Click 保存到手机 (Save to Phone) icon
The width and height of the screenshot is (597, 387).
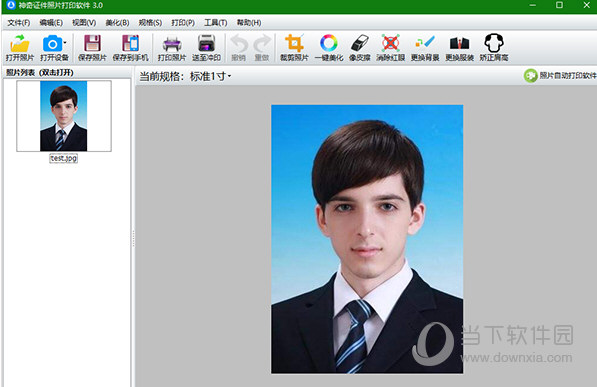[x=130, y=43]
